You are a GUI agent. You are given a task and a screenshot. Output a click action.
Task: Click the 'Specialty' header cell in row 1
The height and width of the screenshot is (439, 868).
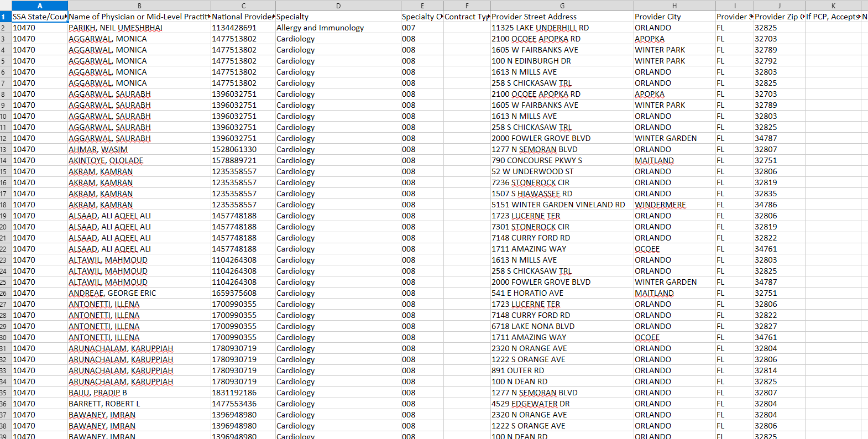tap(338, 17)
